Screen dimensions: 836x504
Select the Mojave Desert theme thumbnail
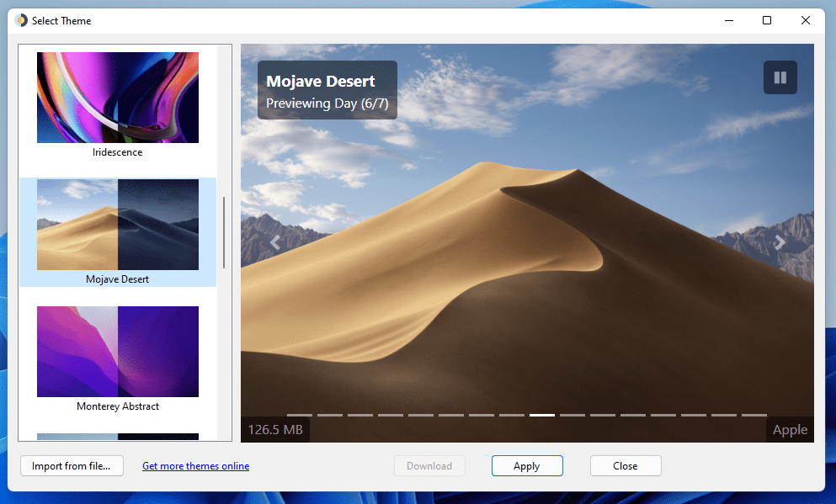click(x=118, y=225)
